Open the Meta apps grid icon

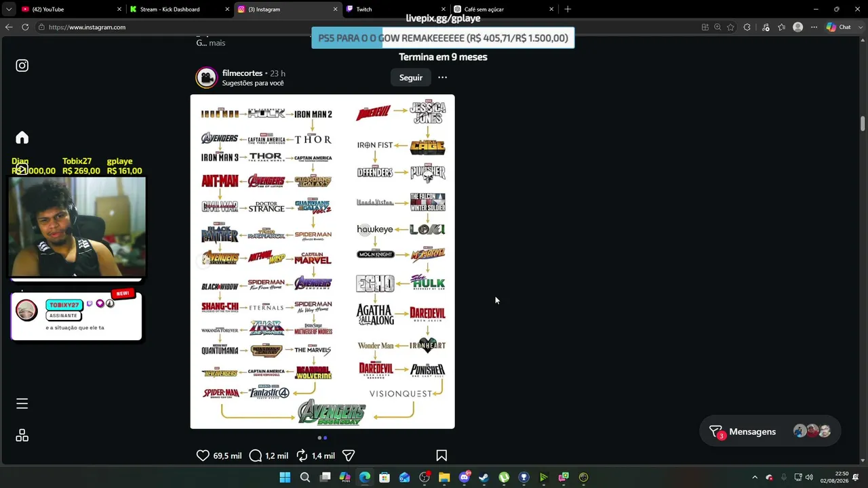pyautogui.click(x=22, y=435)
